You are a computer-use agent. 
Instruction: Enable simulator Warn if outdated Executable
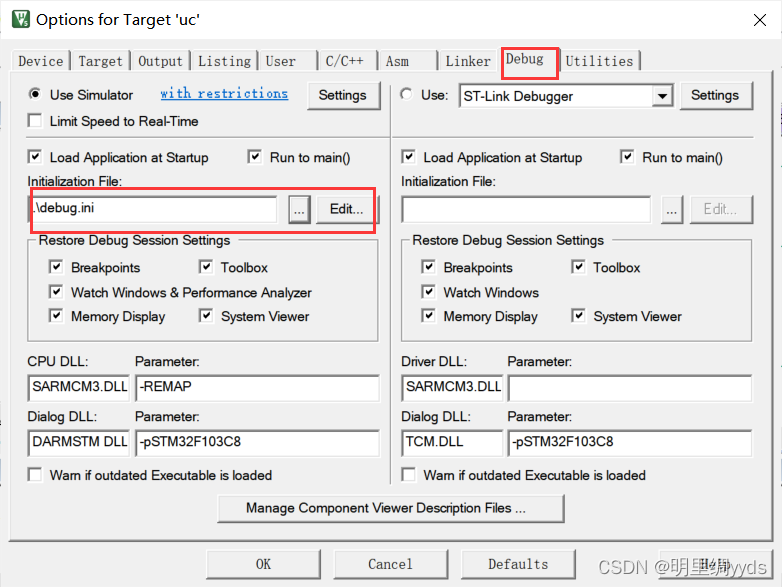pyautogui.click(x=35, y=474)
